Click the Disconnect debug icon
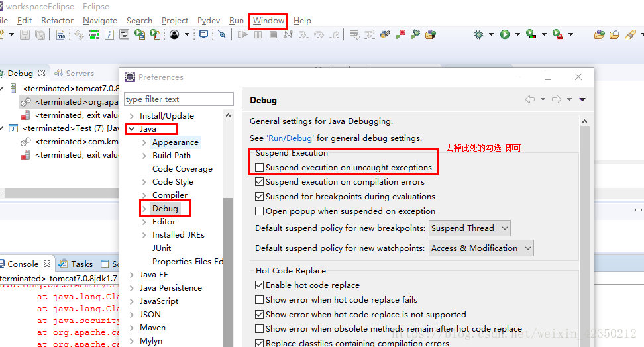 coord(288,35)
